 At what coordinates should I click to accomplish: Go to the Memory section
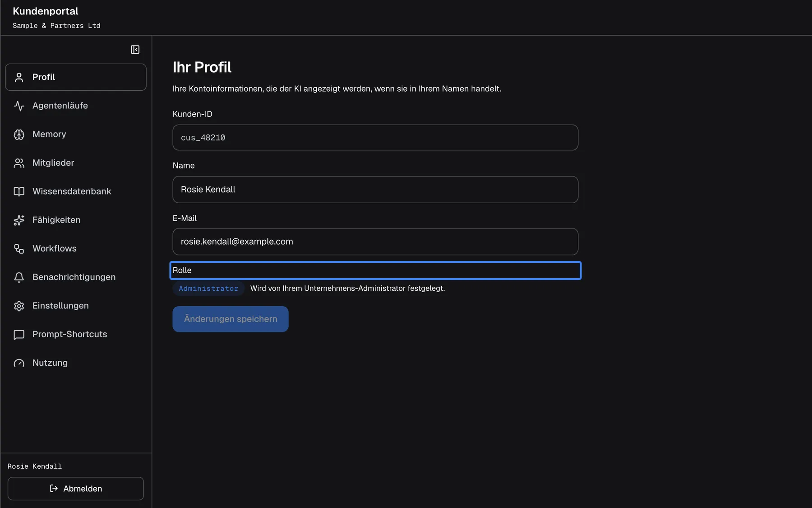point(76,134)
